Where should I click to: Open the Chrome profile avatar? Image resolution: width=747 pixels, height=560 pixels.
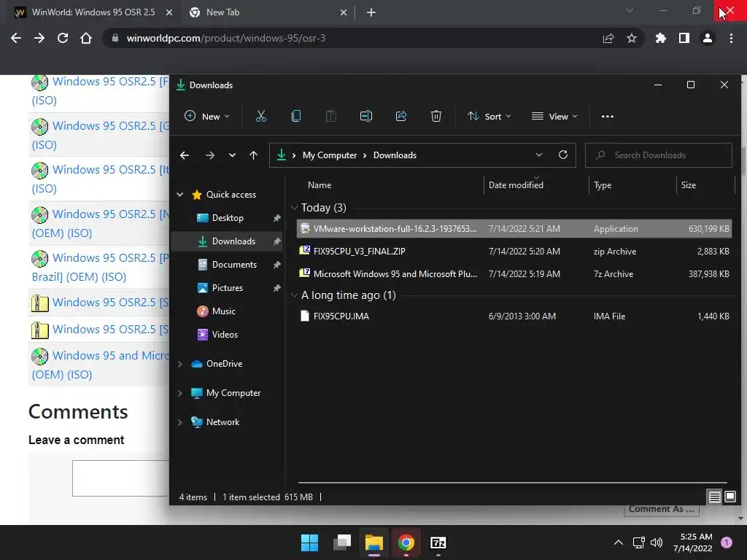[708, 38]
